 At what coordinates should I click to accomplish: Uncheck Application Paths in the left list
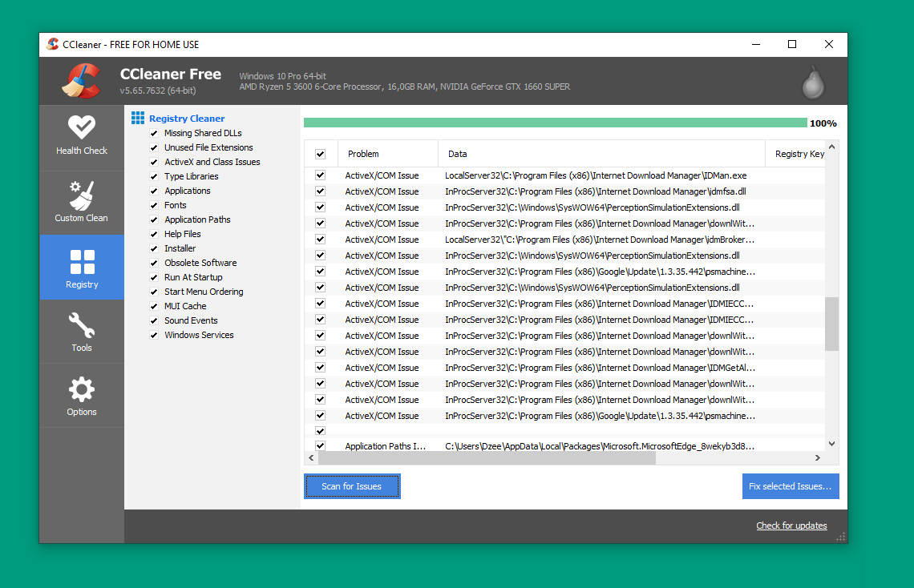click(154, 220)
